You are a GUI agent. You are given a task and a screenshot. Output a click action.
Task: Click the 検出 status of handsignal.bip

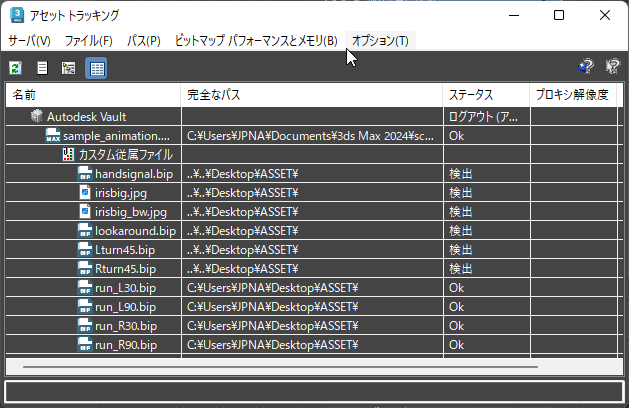point(461,174)
